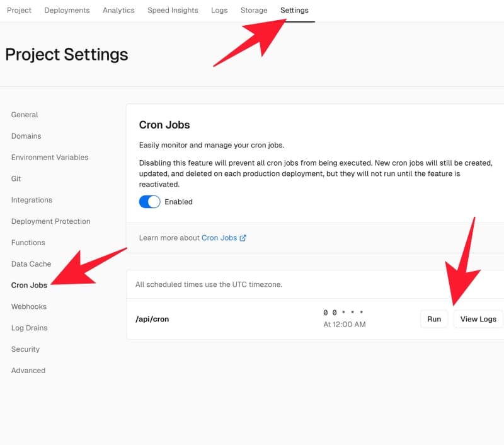The width and height of the screenshot is (504, 445).
Task: Open the Project tab
Action: 19,10
